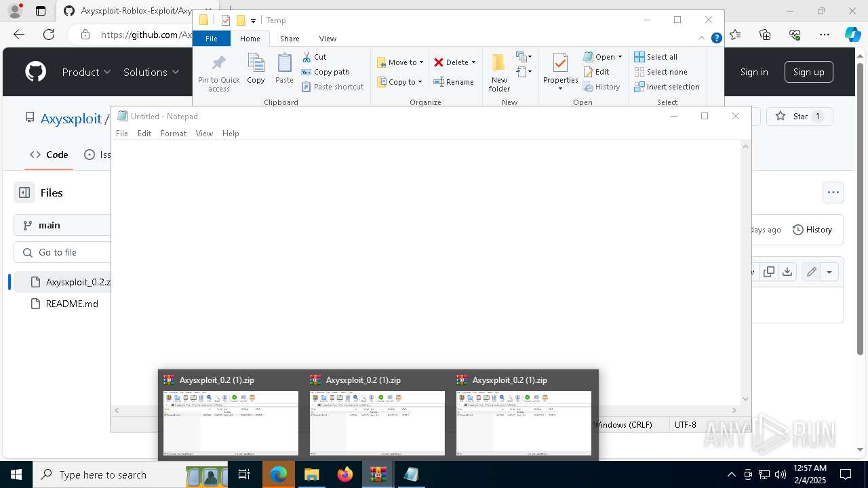Select the Code tab on GitHub
868x488 pixels.
(x=49, y=155)
